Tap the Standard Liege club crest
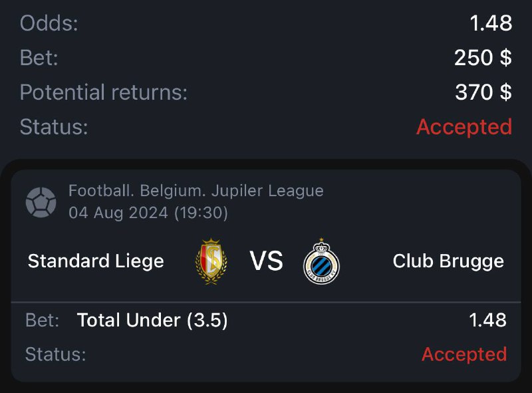Image resolution: width=532 pixels, height=393 pixels. click(211, 261)
